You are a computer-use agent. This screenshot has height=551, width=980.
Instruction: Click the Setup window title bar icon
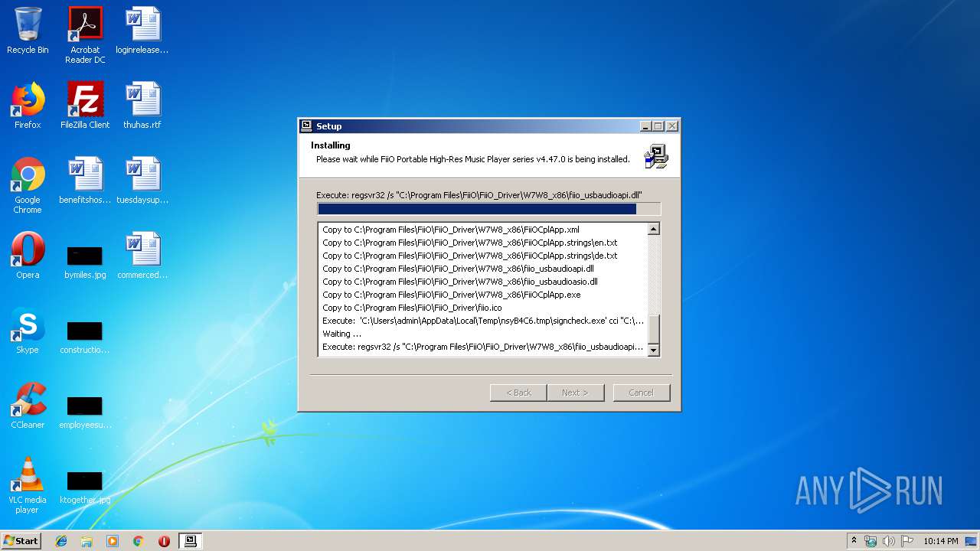click(x=307, y=126)
